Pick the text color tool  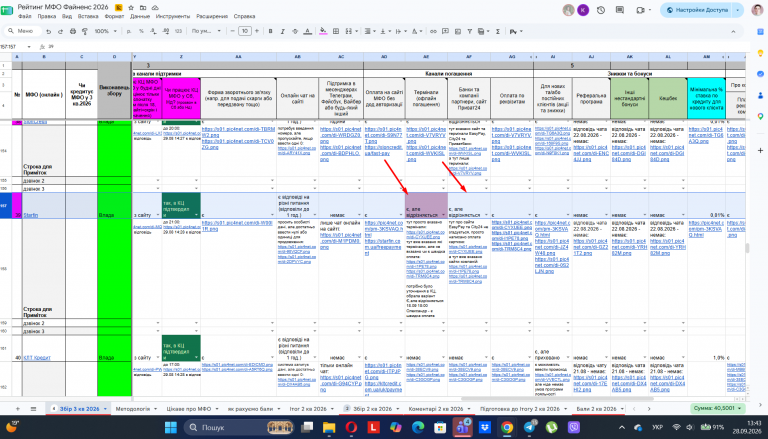307,31
